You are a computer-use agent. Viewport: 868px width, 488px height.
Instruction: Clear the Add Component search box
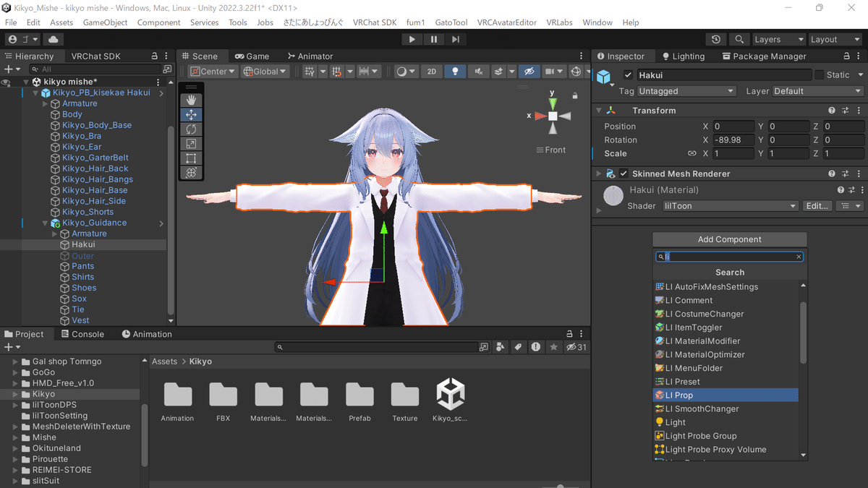click(799, 257)
